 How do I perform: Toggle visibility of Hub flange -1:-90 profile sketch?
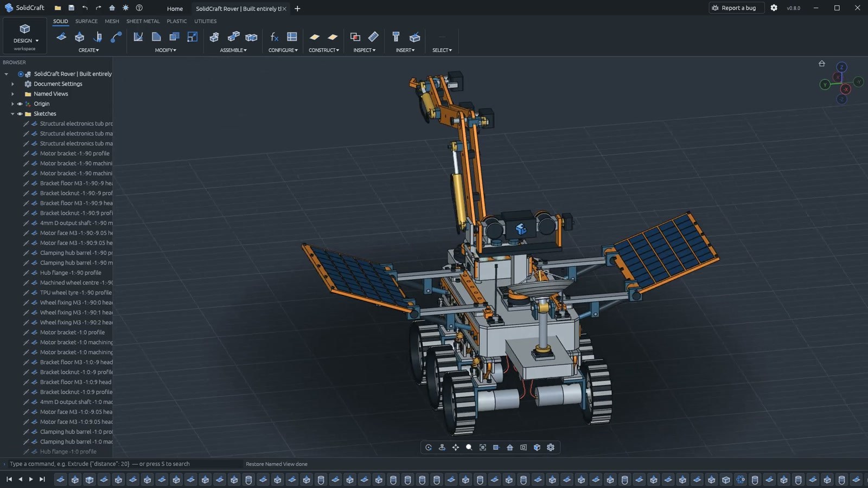[x=26, y=273]
